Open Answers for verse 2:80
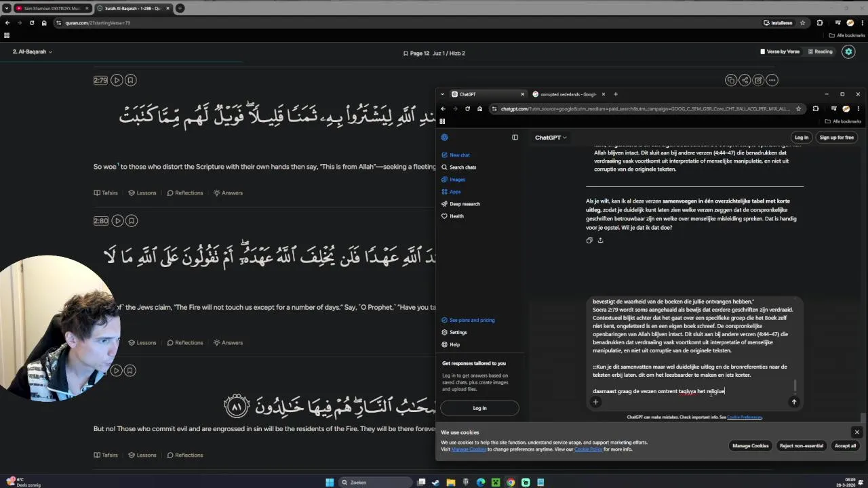 [228, 342]
